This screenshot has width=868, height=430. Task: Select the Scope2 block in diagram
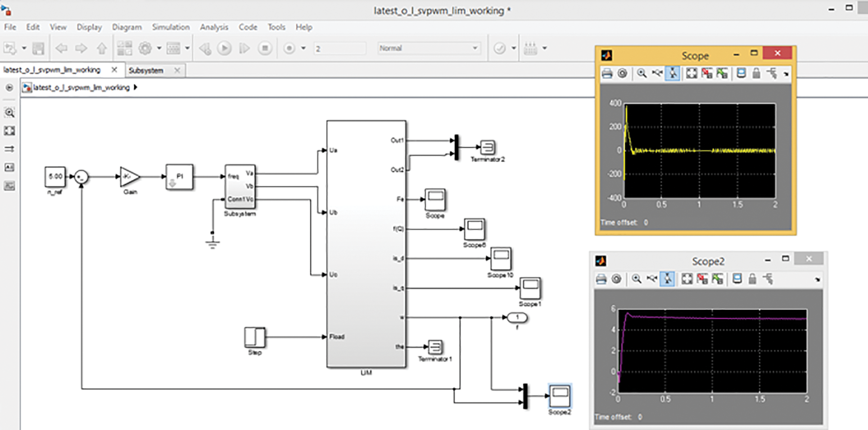click(x=560, y=396)
